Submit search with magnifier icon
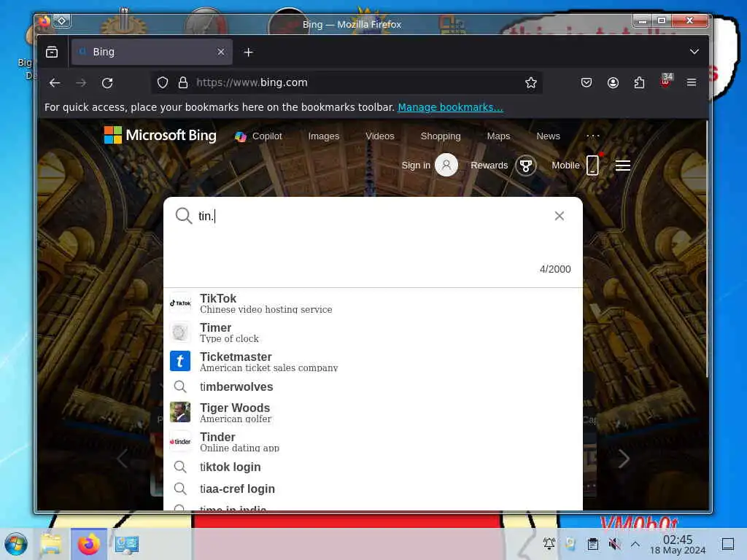The width and height of the screenshot is (747, 560). click(183, 216)
